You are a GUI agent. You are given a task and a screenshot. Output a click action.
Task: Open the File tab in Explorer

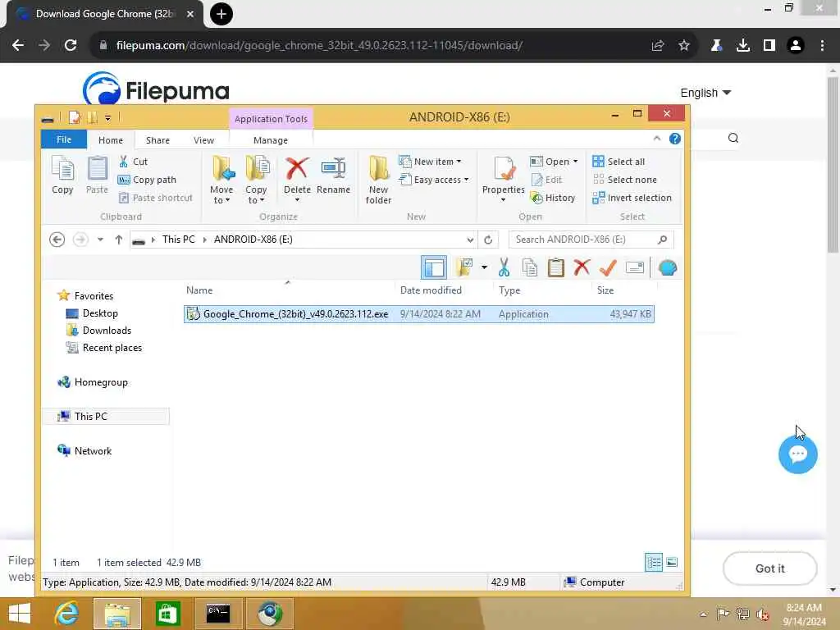click(x=64, y=139)
